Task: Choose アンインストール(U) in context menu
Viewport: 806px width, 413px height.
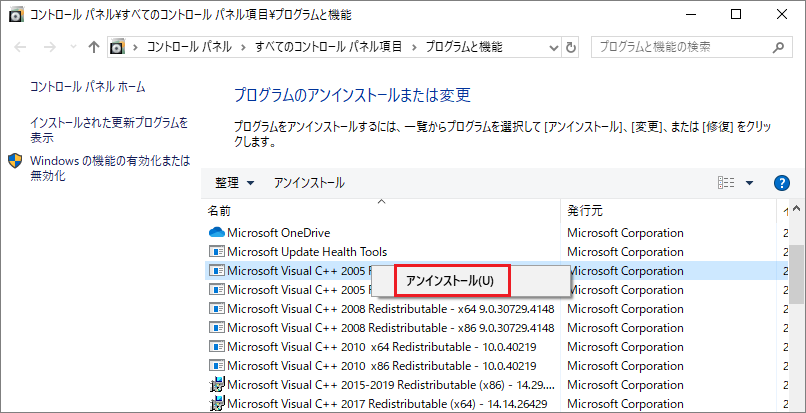Action: [x=452, y=281]
